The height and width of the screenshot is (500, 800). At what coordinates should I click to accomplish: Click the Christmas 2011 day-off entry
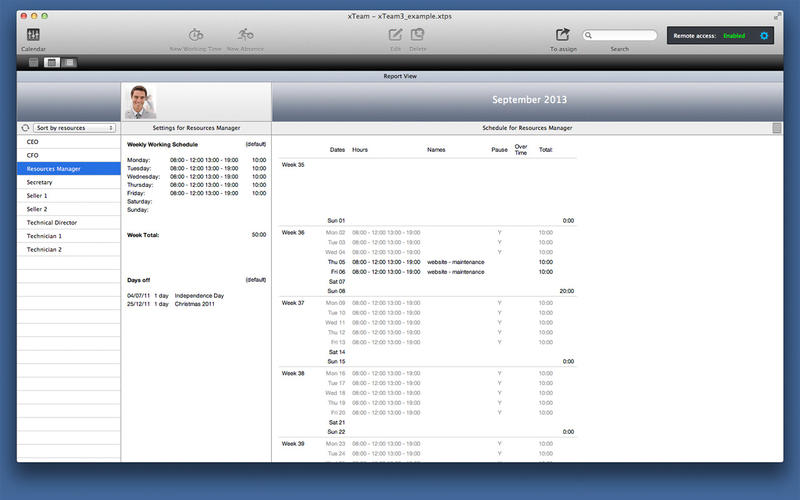tap(171, 304)
